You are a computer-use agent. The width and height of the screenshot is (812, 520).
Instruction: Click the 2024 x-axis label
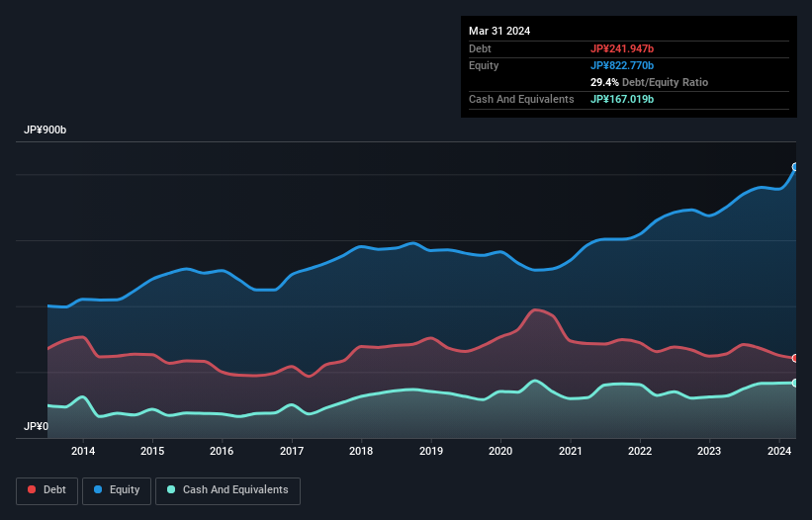point(779,451)
